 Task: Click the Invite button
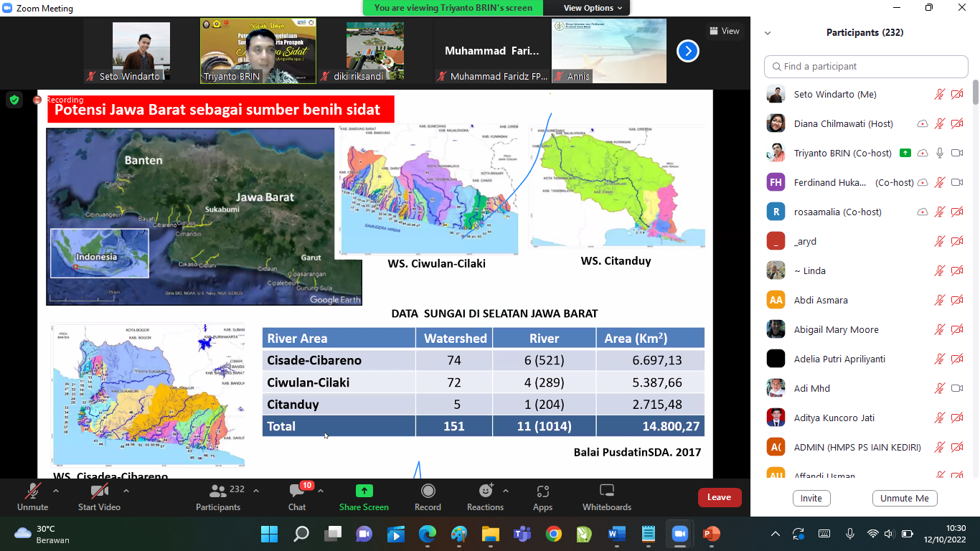point(811,498)
